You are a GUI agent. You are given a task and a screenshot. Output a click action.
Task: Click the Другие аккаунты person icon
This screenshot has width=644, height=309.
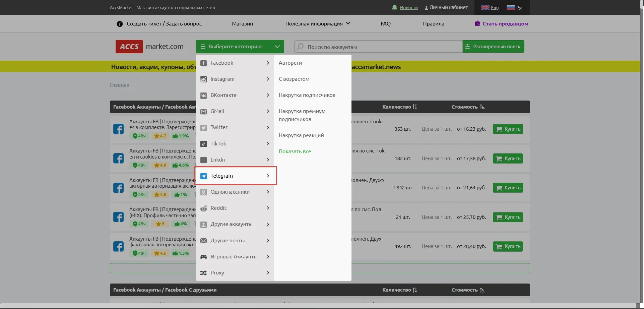(x=203, y=225)
